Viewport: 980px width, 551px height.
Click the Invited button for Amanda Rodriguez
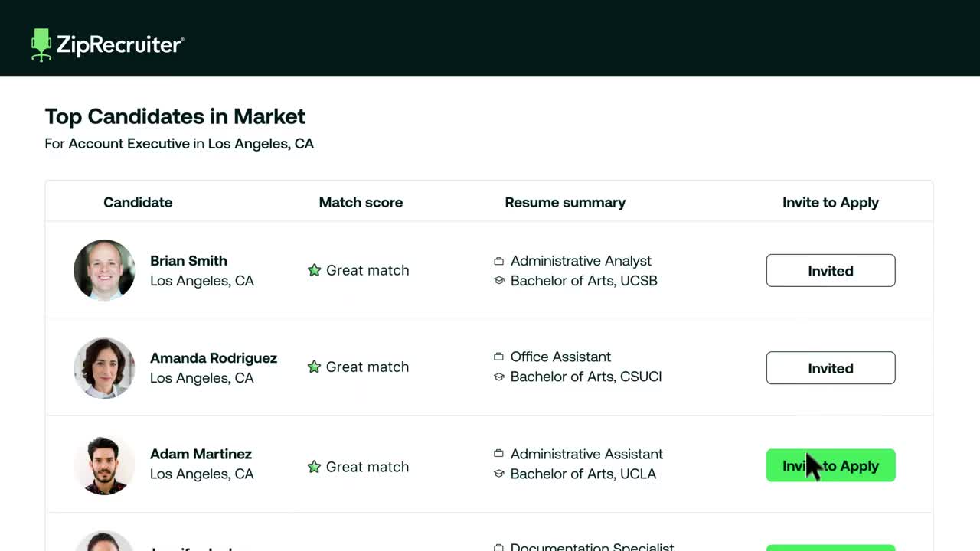point(830,368)
